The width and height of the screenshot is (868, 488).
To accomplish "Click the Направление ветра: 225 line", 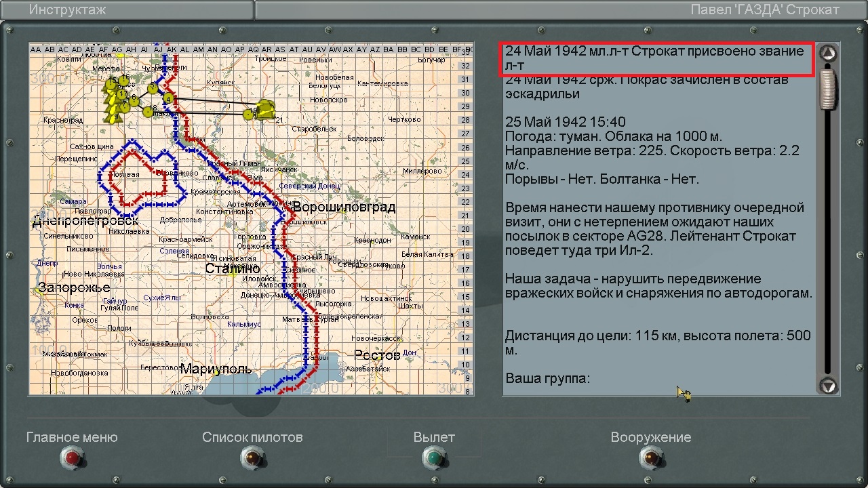I will pyautogui.click(x=652, y=158).
